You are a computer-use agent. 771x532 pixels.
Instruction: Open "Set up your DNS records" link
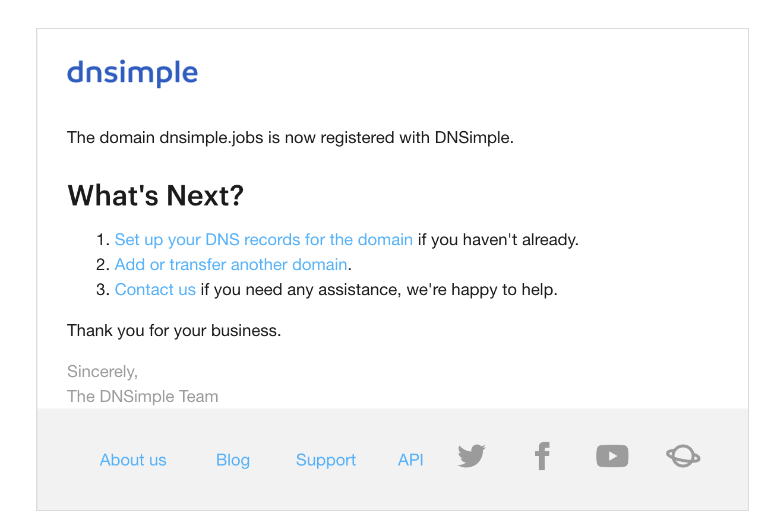263,240
